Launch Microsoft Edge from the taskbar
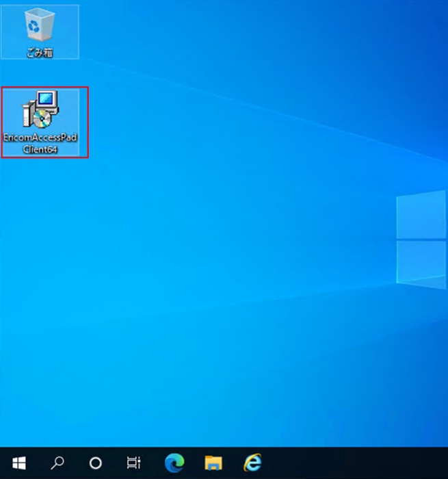The height and width of the screenshot is (479, 448). (x=175, y=463)
